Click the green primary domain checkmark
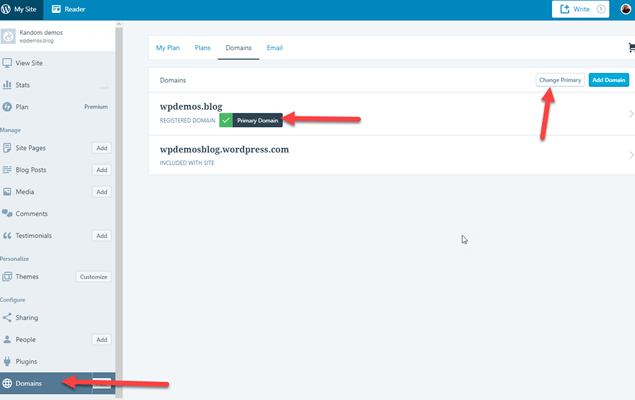This screenshot has width=635, height=400. point(226,120)
